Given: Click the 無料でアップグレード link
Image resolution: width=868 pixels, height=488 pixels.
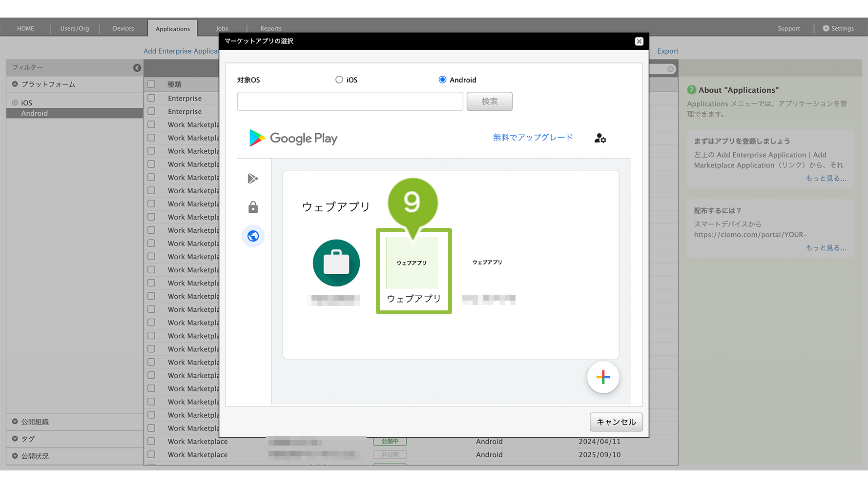Looking at the screenshot, I should click(x=533, y=138).
